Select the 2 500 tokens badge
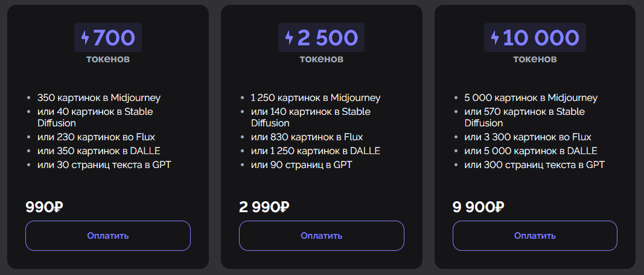This screenshot has width=644, height=275. (x=321, y=37)
